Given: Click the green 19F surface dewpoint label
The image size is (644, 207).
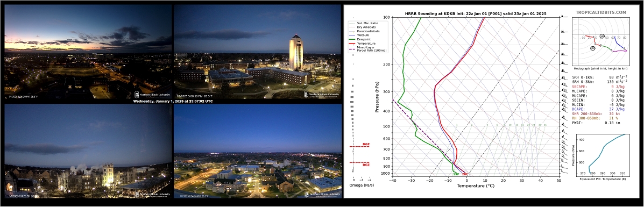Looking at the screenshot, I should 456,174.
